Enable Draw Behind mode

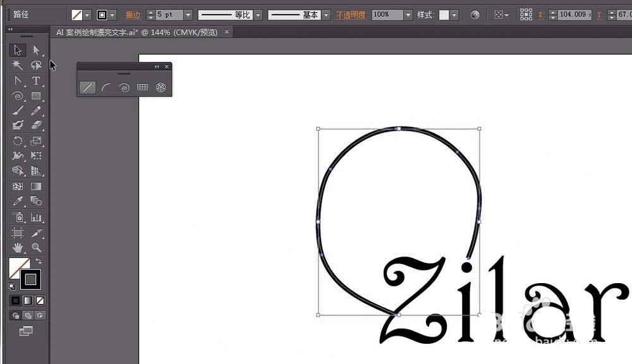coord(28,315)
